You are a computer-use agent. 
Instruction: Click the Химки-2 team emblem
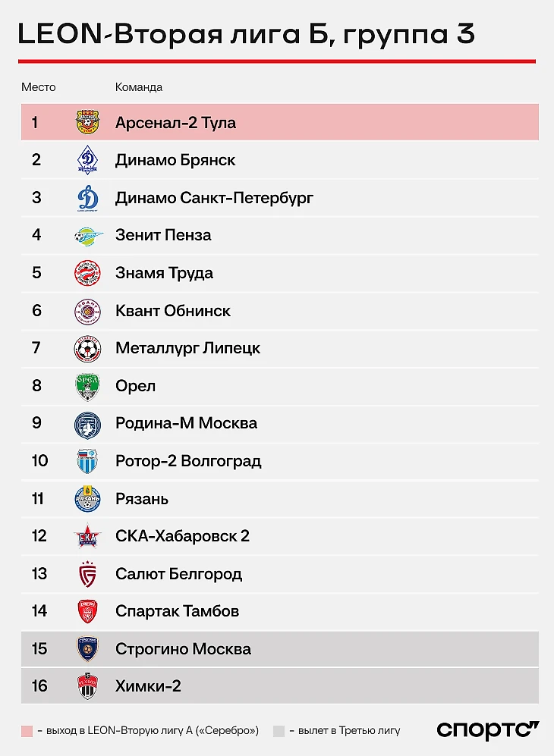click(x=87, y=686)
